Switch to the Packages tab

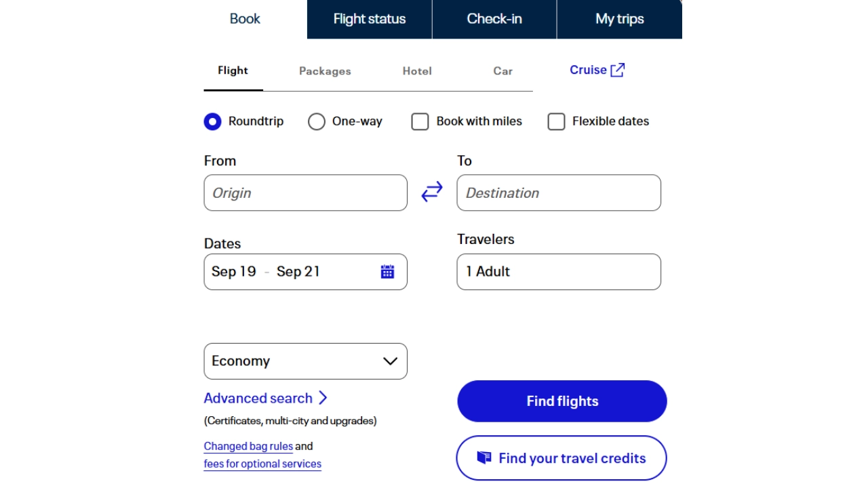tap(325, 70)
